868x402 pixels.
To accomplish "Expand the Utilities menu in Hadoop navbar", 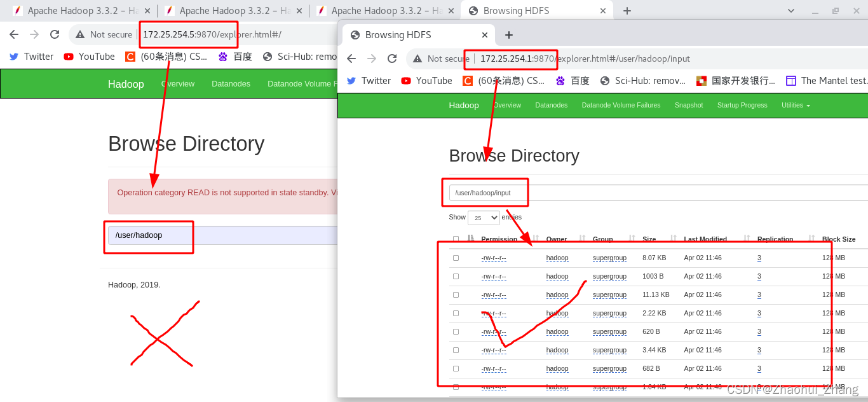I will (796, 105).
